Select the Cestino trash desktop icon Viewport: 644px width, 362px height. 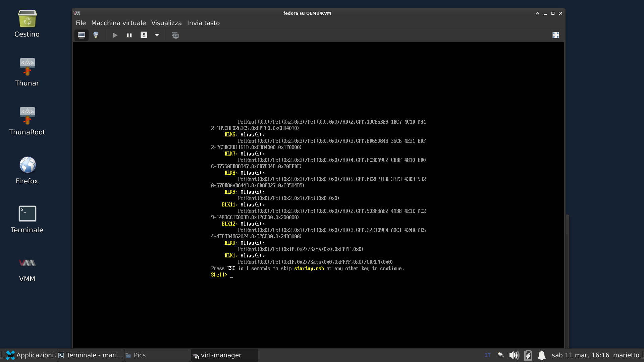(x=27, y=23)
